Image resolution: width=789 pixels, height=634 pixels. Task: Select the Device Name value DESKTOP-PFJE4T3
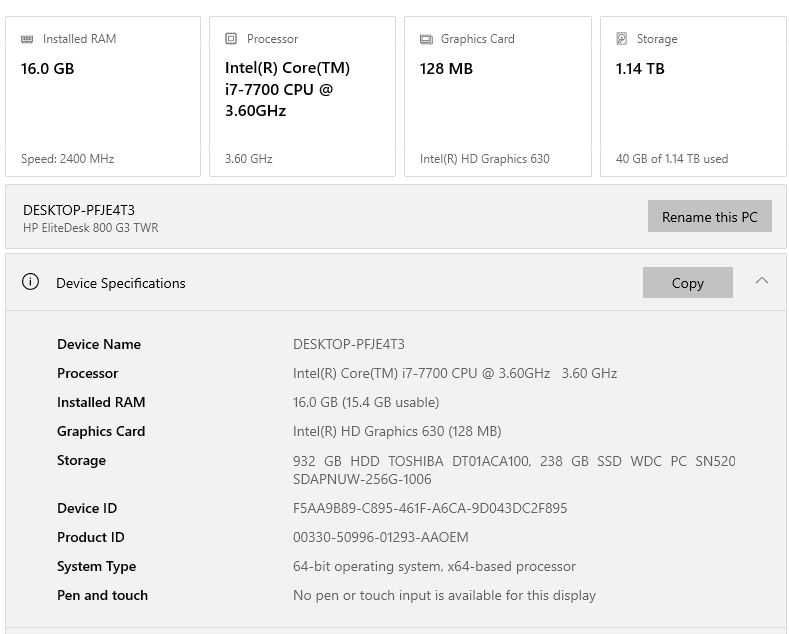click(x=349, y=344)
